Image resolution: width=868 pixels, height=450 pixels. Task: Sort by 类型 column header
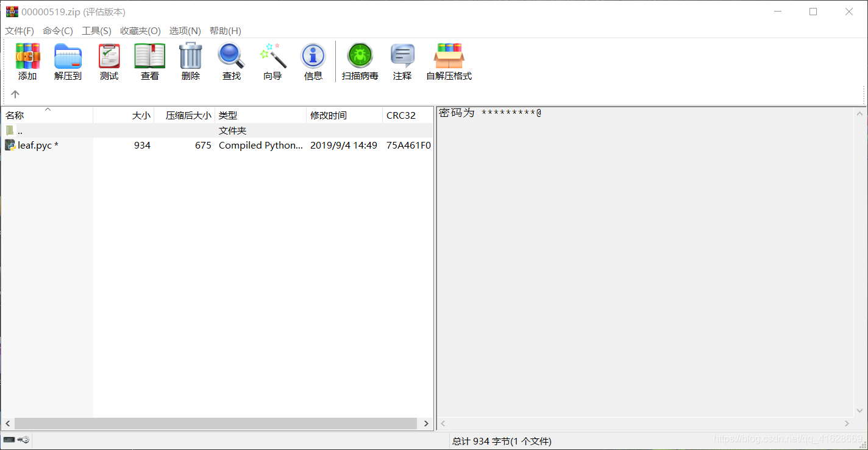260,115
